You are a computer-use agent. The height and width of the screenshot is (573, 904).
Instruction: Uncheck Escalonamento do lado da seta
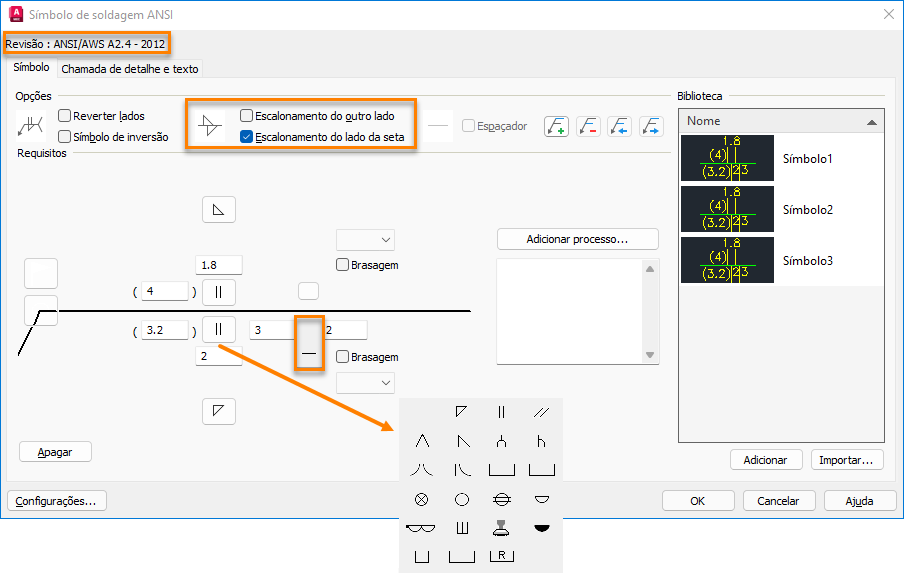click(246, 137)
